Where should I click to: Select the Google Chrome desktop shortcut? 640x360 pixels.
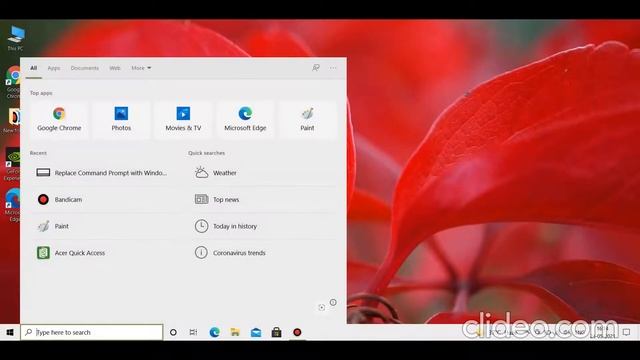click(13, 82)
